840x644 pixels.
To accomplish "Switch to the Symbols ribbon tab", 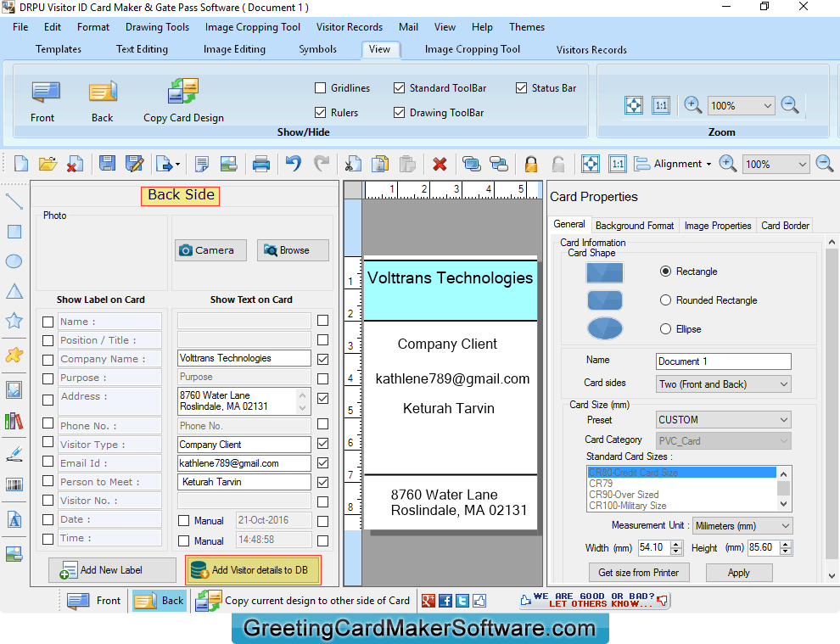I will coord(317,49).
